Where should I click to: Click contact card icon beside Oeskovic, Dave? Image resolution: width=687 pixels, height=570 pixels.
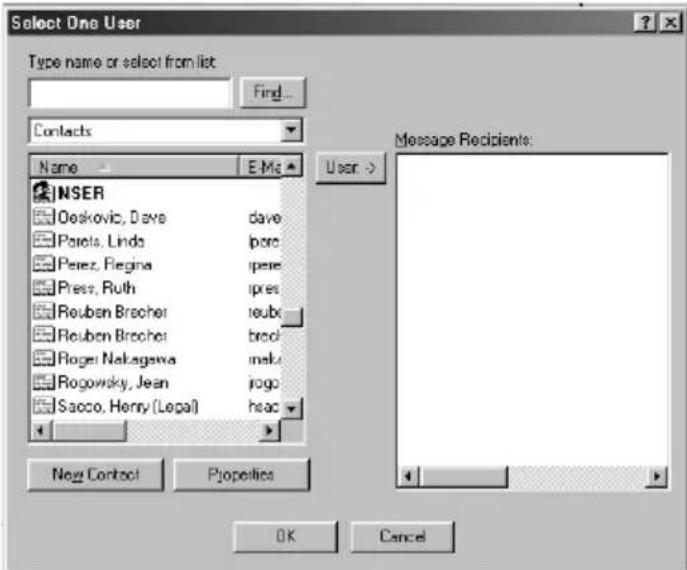click(x=44, y=217)
